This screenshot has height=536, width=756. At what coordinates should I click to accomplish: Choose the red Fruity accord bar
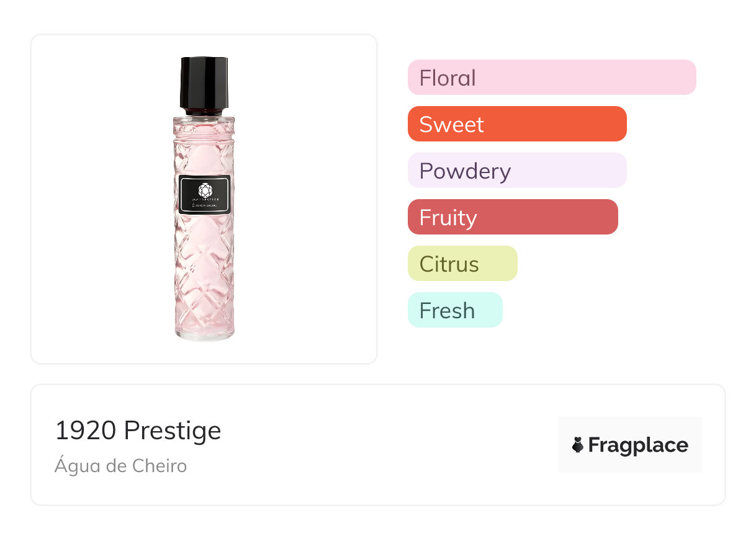click(x=513, y=217)
